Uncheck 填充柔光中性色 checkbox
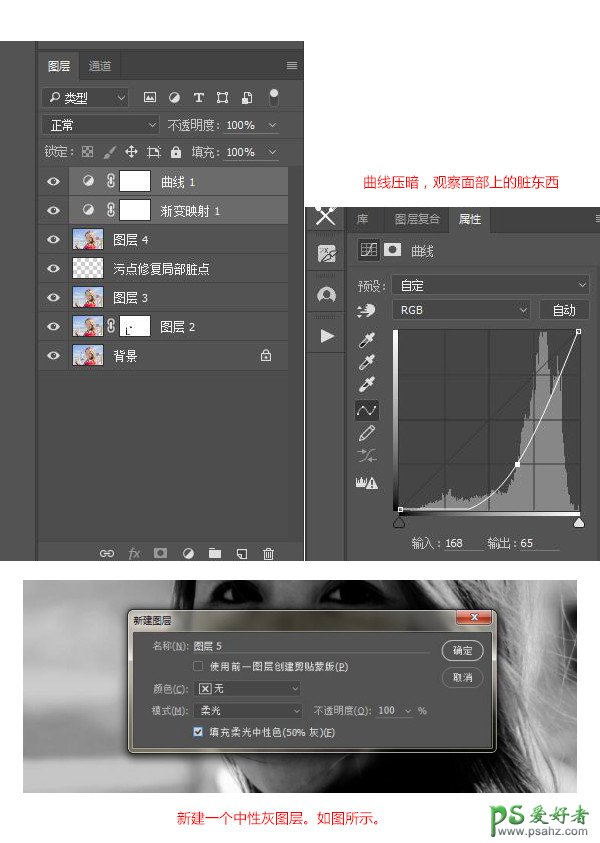The width and height of the screenshot is (600, 843). pyautogui.click(x=198, y=732)
